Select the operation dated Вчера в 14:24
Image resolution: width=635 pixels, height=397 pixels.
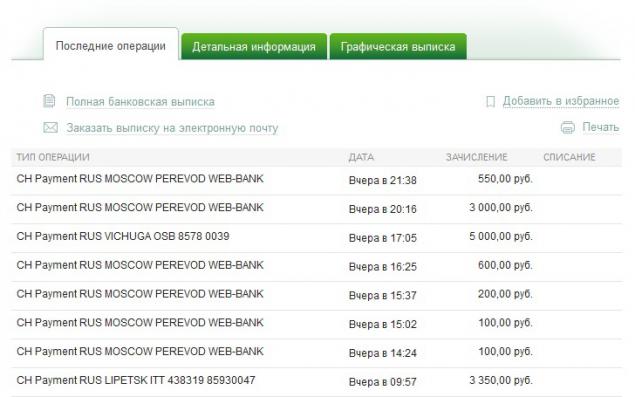[x=317, y=353]
